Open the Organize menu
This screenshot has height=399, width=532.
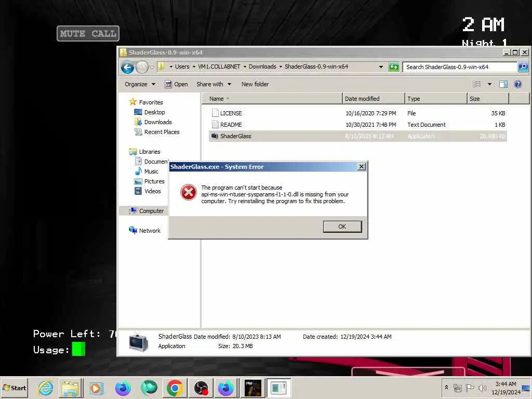140,84
